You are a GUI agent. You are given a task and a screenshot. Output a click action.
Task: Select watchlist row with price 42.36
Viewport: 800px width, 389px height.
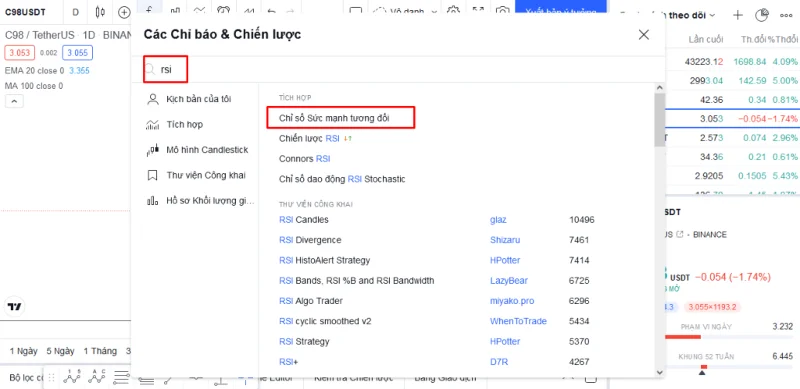point(733,100)
